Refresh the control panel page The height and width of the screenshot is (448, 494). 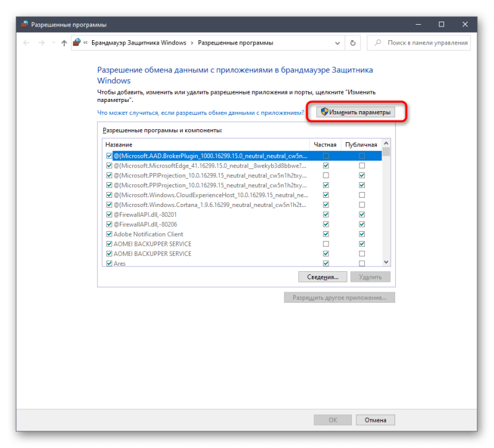[x=353, y=43]
